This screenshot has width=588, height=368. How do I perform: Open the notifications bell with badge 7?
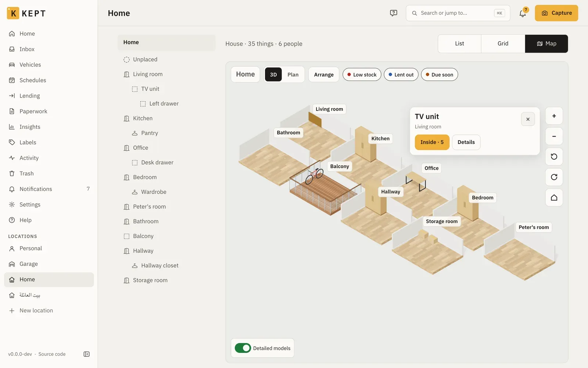(523, 13)
